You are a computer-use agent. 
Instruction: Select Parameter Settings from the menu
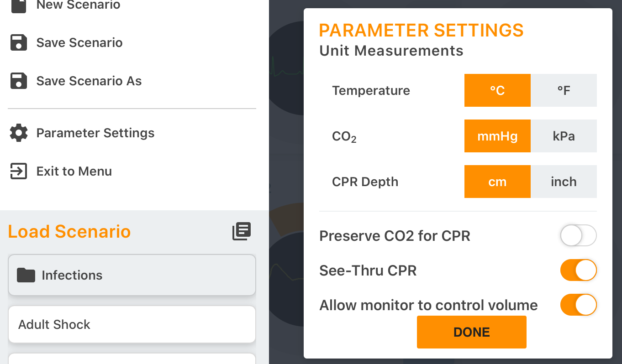(x=95, y=133)
